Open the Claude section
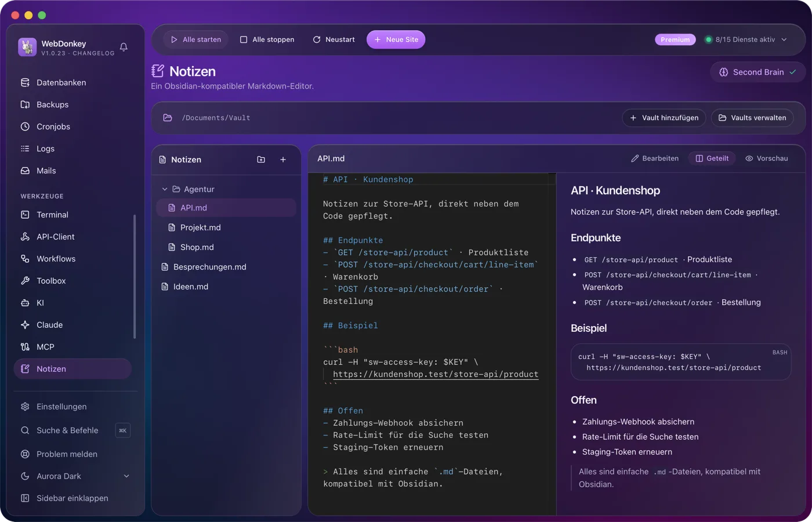The height and width of the screenshot is (522, 812). click(x=73, y=325)
